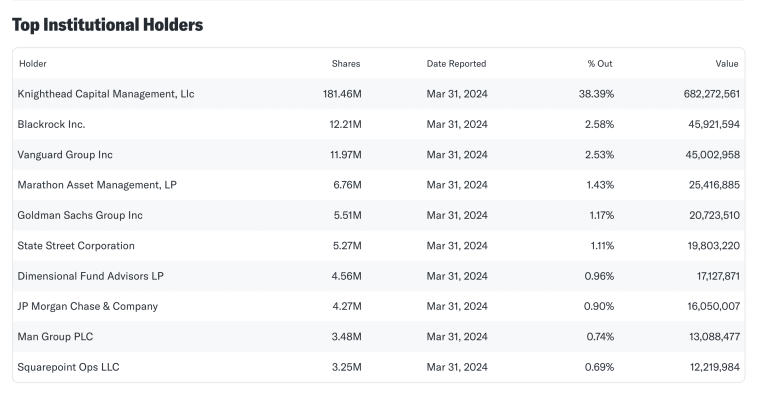Select Blackrock Inc. holder name
Viewport: 760px width, 399px height.
(x=51, y=125)
